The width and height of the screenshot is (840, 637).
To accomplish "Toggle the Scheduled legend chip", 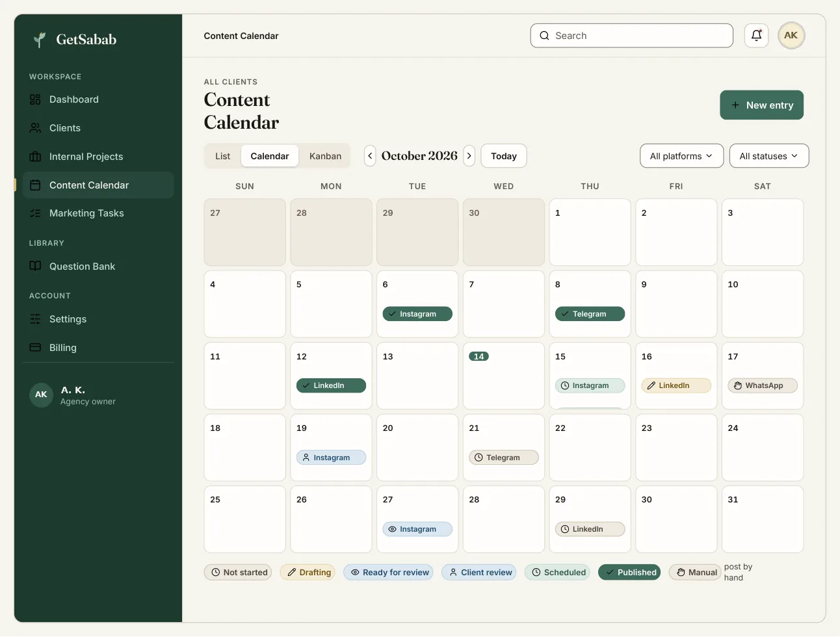I will (x=558, y=573).
